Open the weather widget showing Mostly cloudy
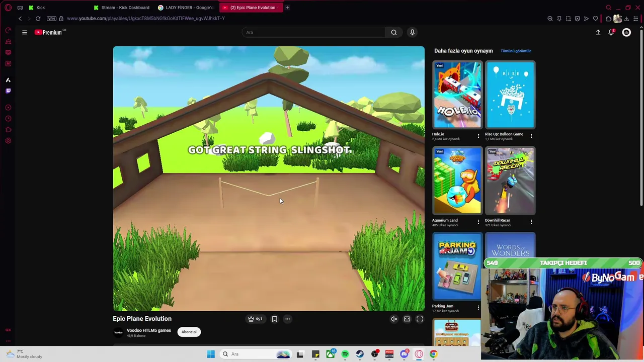The height and width of the screenshot is (362, 644). 25,354
